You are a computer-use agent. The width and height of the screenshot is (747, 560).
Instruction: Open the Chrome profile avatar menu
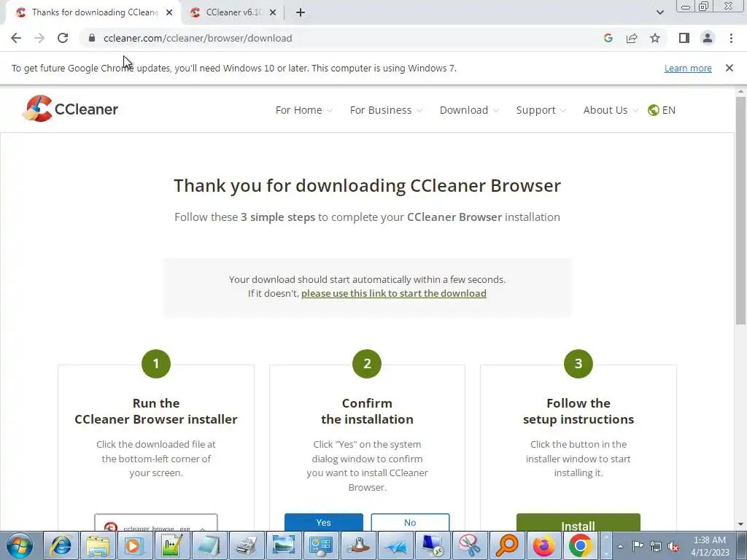click(x=708, y=38)
